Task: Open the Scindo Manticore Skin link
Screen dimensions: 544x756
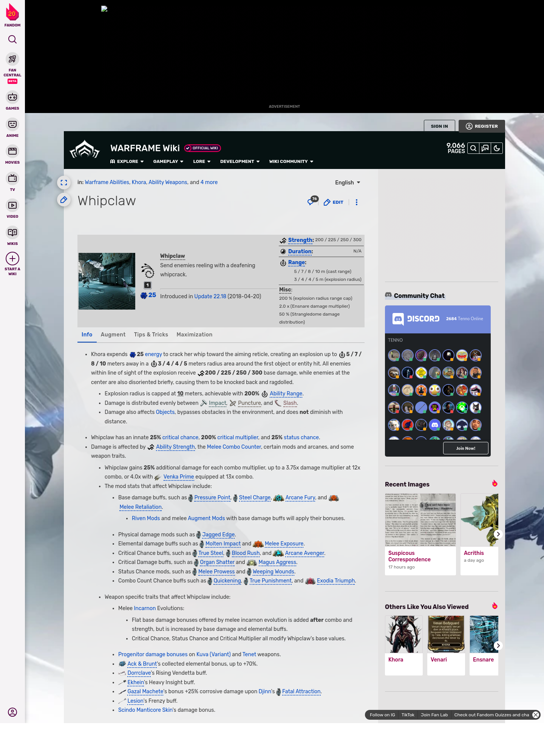Action: point(145,710)
